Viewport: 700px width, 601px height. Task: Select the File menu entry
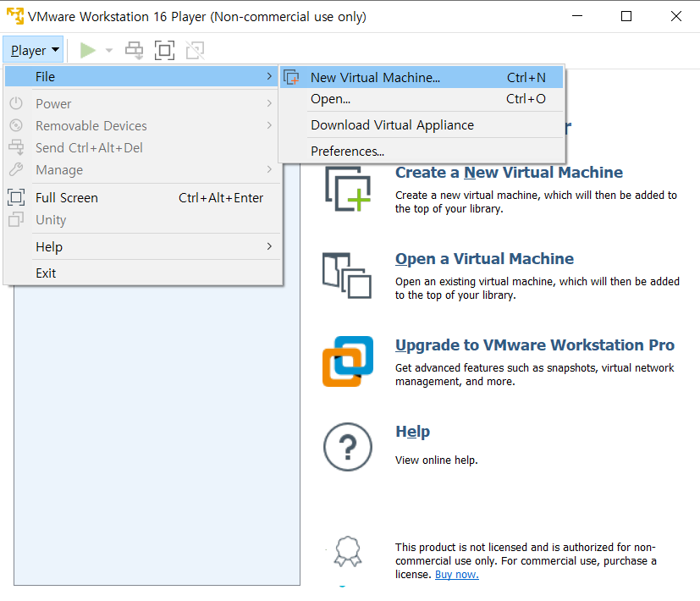coord(141,77)
